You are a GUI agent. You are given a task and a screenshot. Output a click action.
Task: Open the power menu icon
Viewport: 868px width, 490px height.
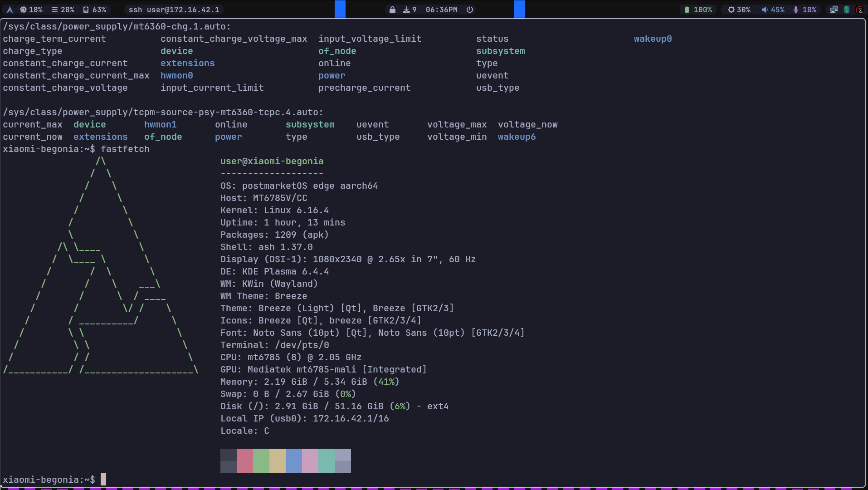click(470, 10)
